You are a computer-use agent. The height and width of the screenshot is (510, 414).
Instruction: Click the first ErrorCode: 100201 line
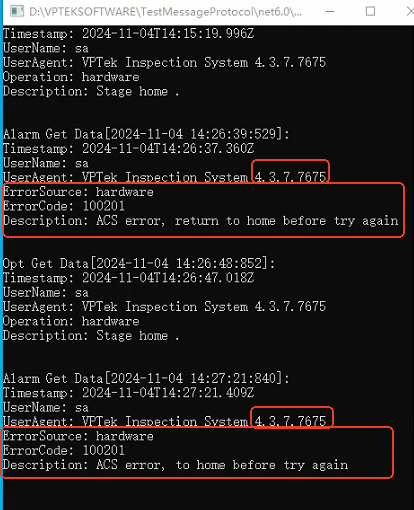coord(64,206)
